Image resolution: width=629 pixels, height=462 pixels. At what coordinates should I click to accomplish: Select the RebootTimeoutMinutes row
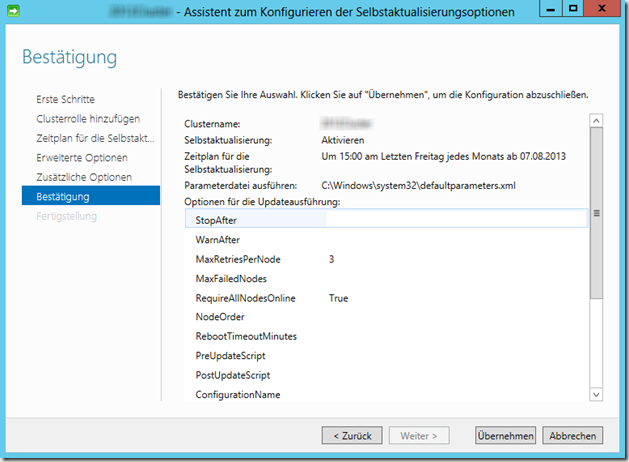coord(386,336)
